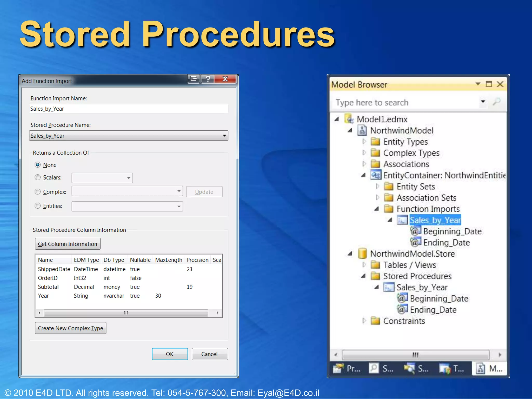Screen dimensions: 532x399
Task: Switch to the first S... bottom tab
Action: click(381, 368)
